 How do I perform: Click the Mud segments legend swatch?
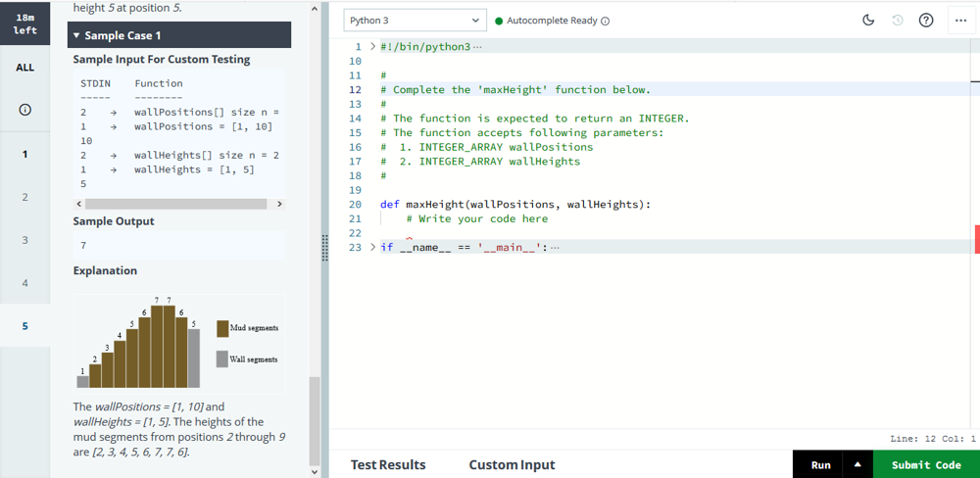(222, 328)
